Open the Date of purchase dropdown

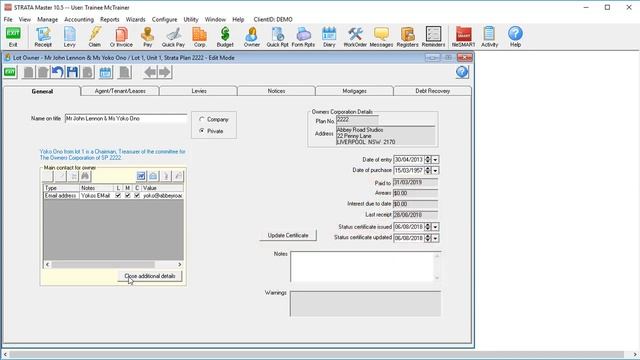pos(435,170)
